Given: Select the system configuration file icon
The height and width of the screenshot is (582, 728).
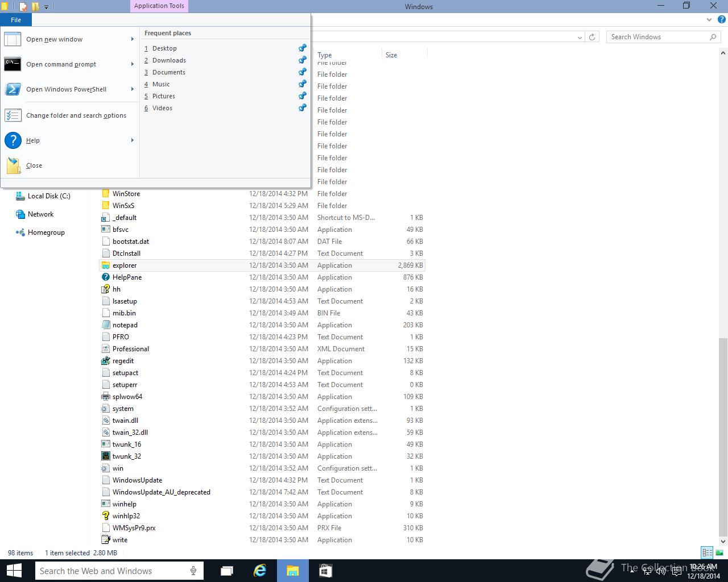Looking at the screenshot, I should tap(105, 409).
